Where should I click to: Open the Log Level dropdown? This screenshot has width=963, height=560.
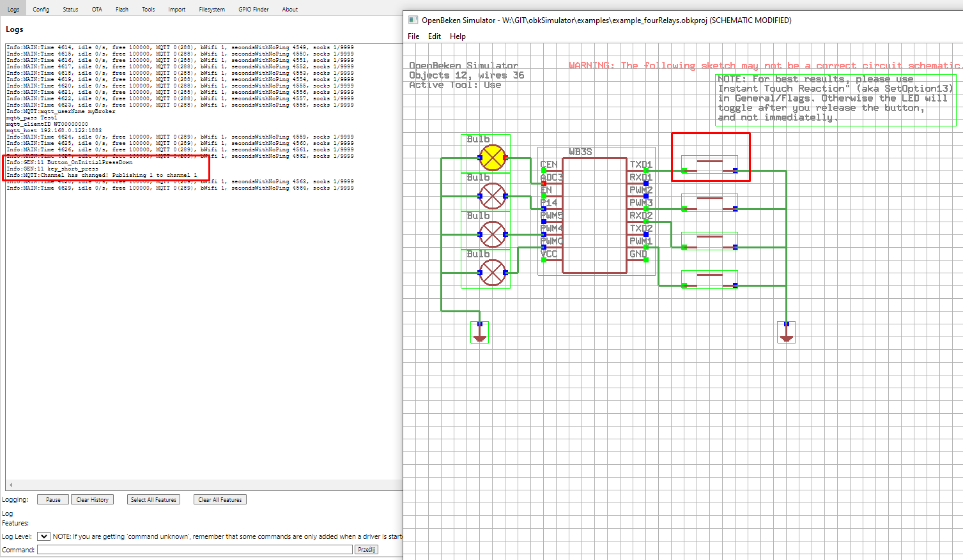pyautogui.click(x=43, y=536)
